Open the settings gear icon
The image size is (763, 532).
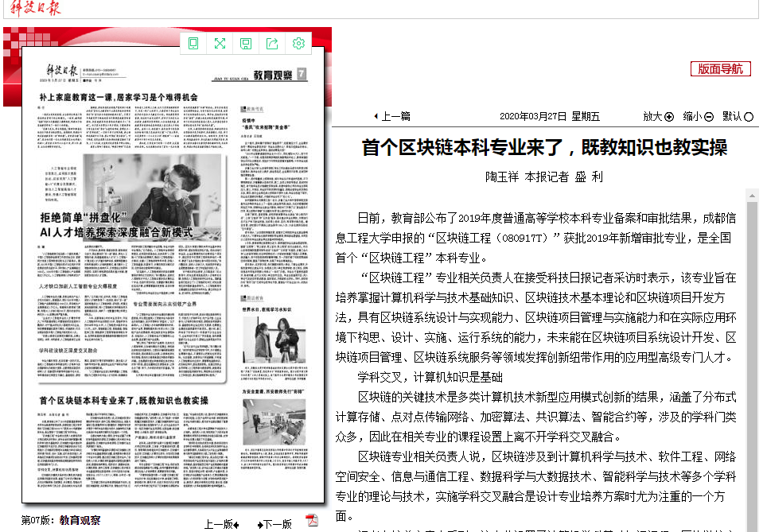298,43
